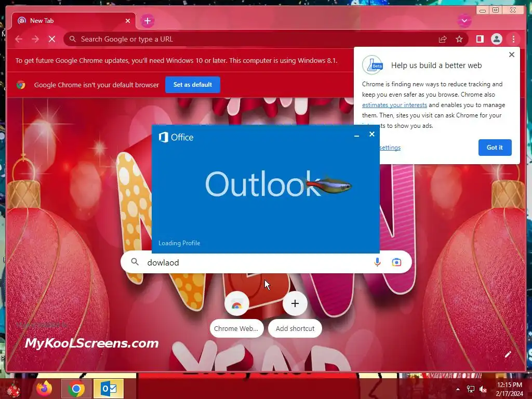Click the Add shortcut label
Screen dimensions: 532x399
coord(295,328)
